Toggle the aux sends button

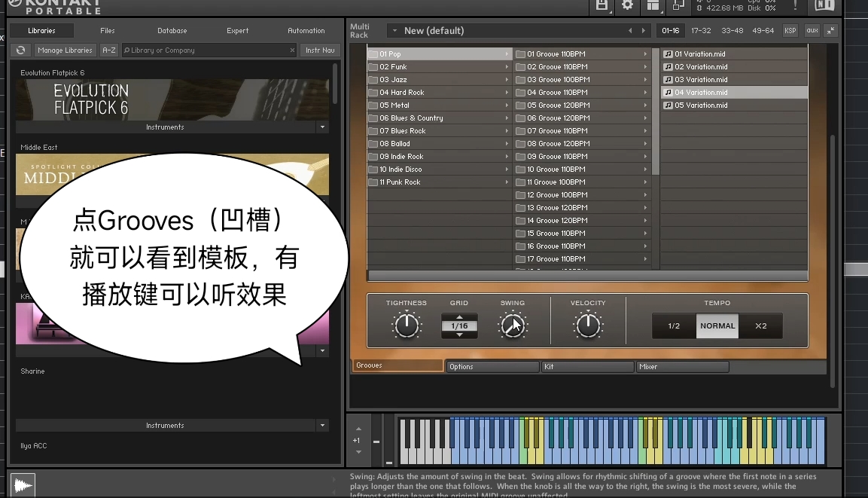coord(812,30)
